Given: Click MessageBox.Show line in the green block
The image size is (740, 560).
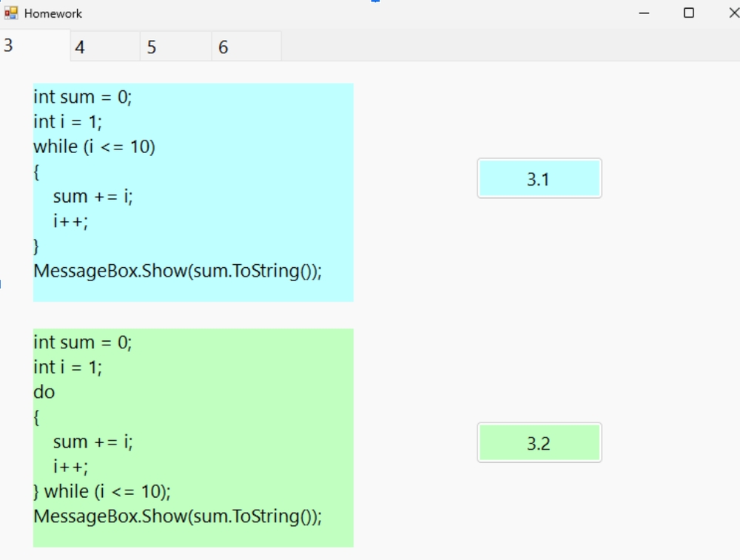Looking at the screenshot, I should coord(178,516).
